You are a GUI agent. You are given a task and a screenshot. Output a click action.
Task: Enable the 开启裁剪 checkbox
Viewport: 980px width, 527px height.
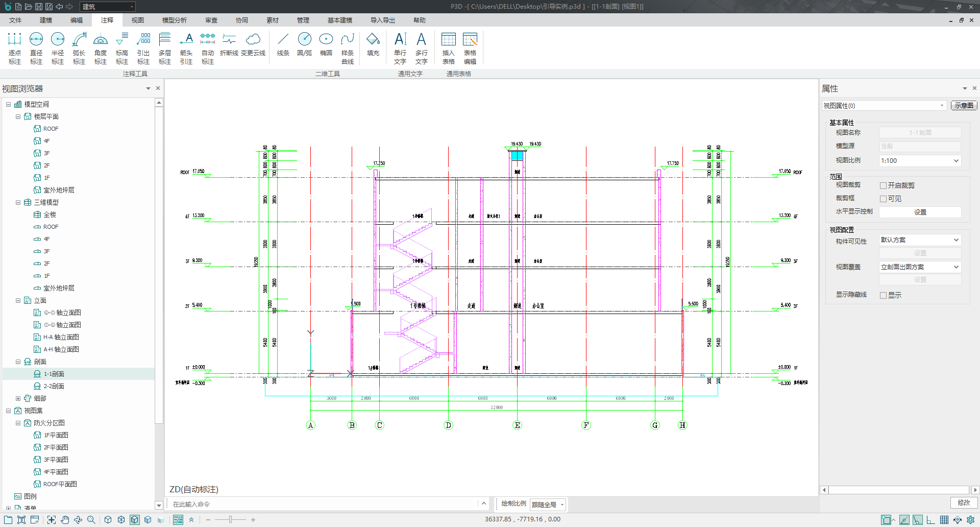tap(883, 186)
